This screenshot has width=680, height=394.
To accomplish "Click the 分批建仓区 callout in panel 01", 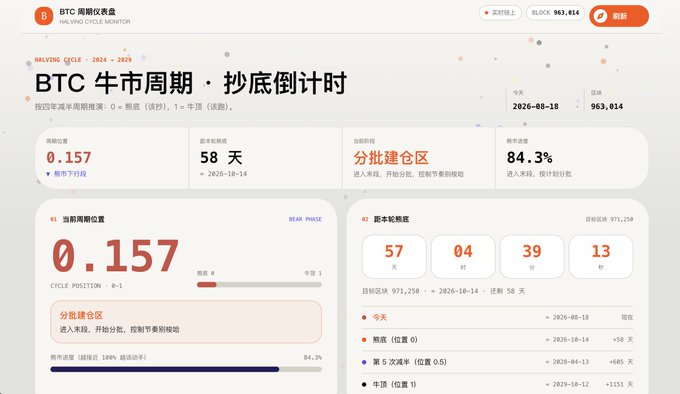I will 186,322.
